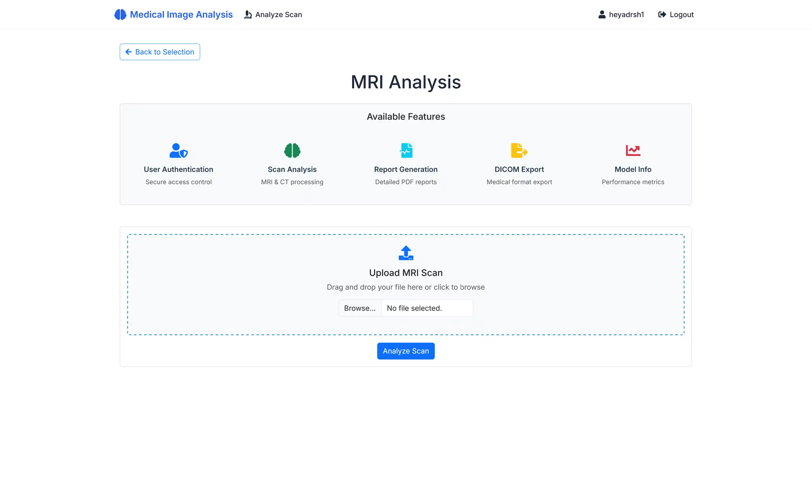812x504 pixels.
Task: Click the MRI Analysis page title
Action: (x=406, y=82)
